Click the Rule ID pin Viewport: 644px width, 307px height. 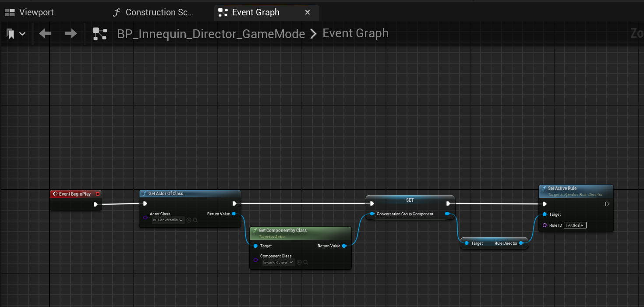545,225
